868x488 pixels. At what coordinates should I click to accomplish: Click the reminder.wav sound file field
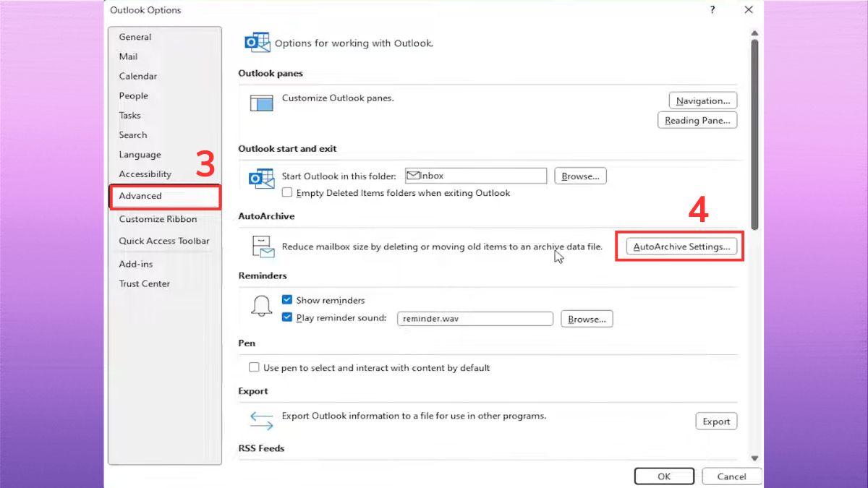coord(475,319)
